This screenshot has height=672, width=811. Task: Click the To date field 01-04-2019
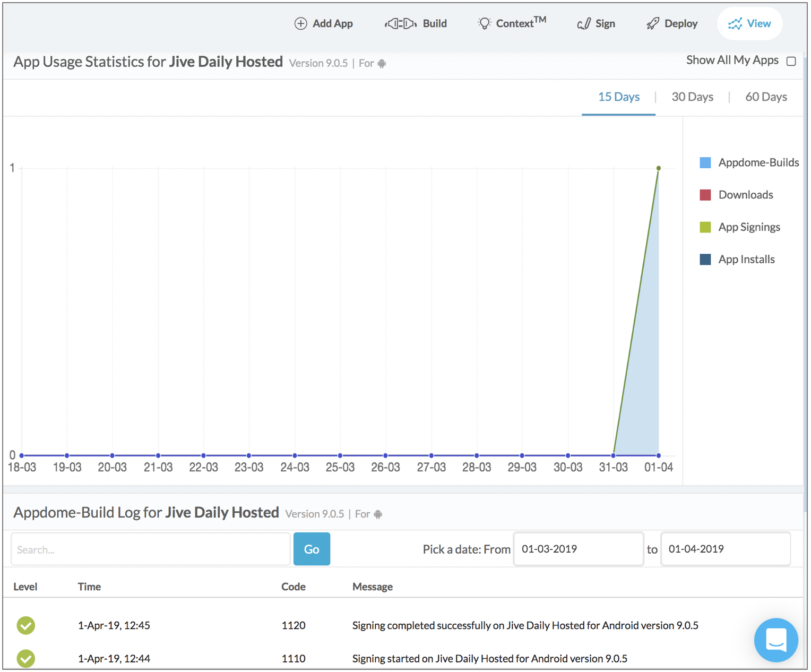coord(726,549)
